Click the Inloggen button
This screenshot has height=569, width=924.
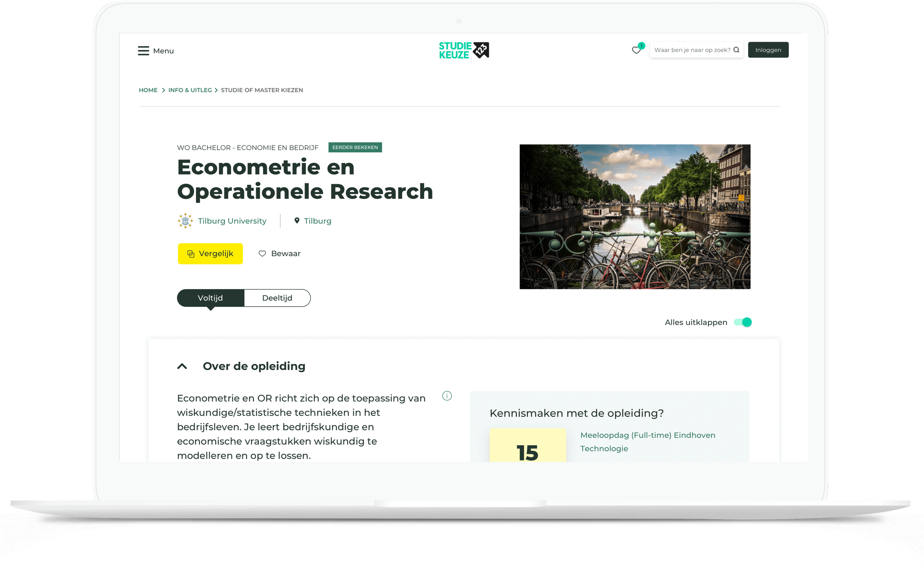(768, 50)
